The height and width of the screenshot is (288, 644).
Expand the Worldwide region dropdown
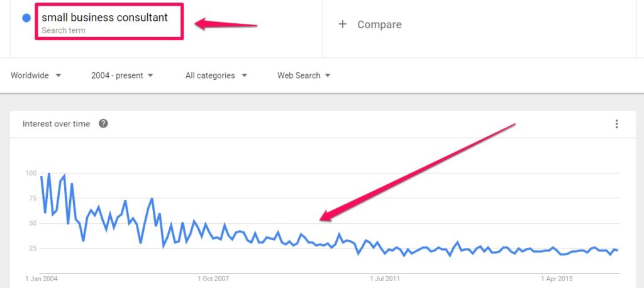[36, 75]
